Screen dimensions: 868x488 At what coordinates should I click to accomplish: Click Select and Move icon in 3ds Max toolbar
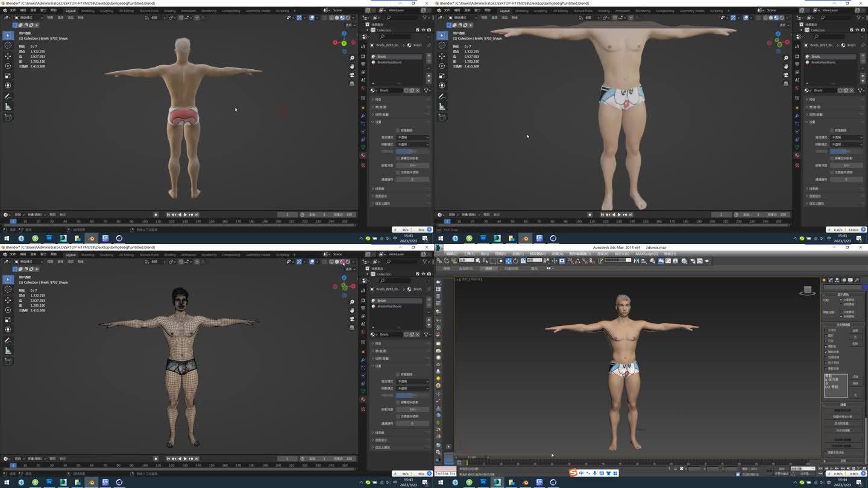(508, 261)
